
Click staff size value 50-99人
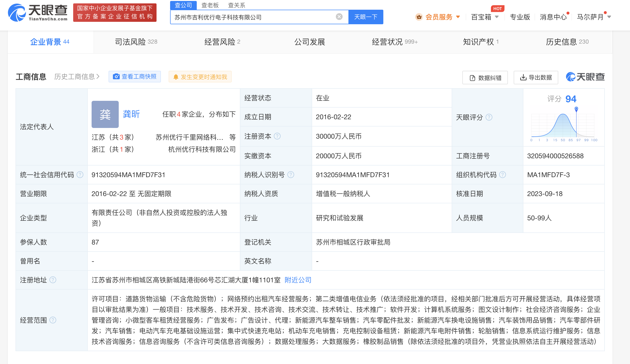coord(539,218)
